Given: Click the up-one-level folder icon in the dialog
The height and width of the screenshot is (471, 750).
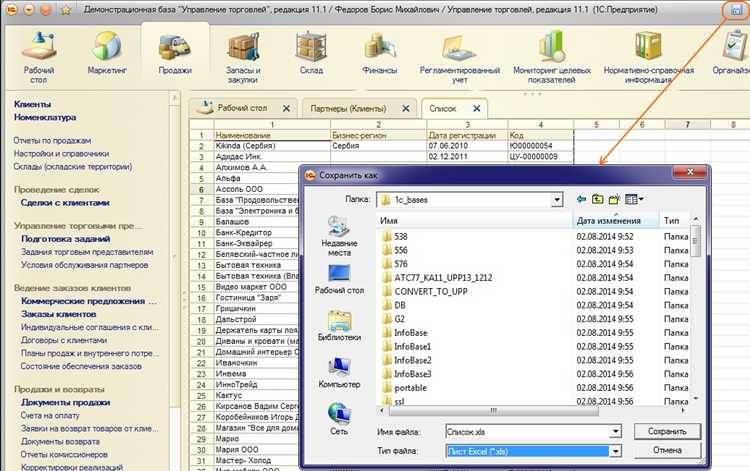Looking at the screenshot, I should coord(597,200).
